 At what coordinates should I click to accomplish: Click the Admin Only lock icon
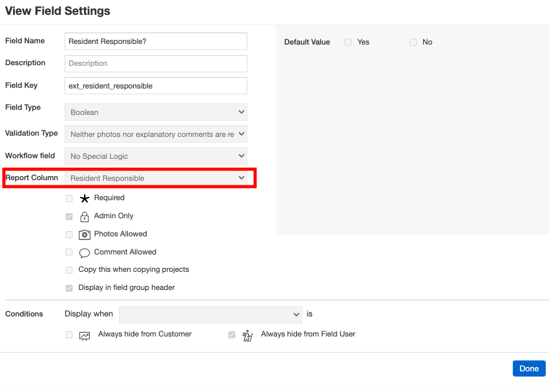point(84,217)
